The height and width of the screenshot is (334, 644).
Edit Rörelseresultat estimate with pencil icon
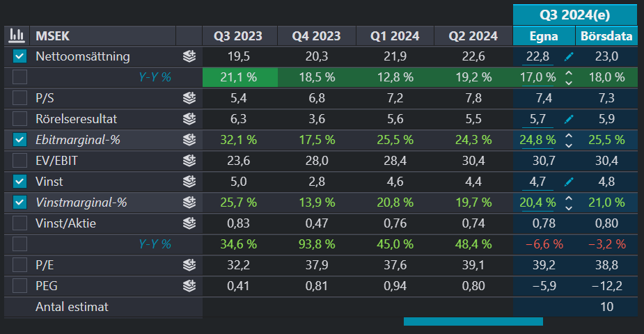coord(569,120)
